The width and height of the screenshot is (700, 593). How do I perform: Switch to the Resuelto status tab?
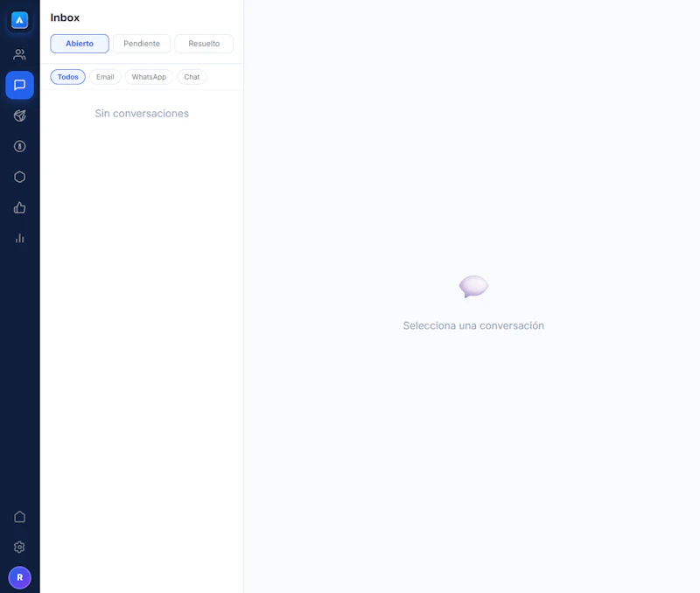[204, 44]
